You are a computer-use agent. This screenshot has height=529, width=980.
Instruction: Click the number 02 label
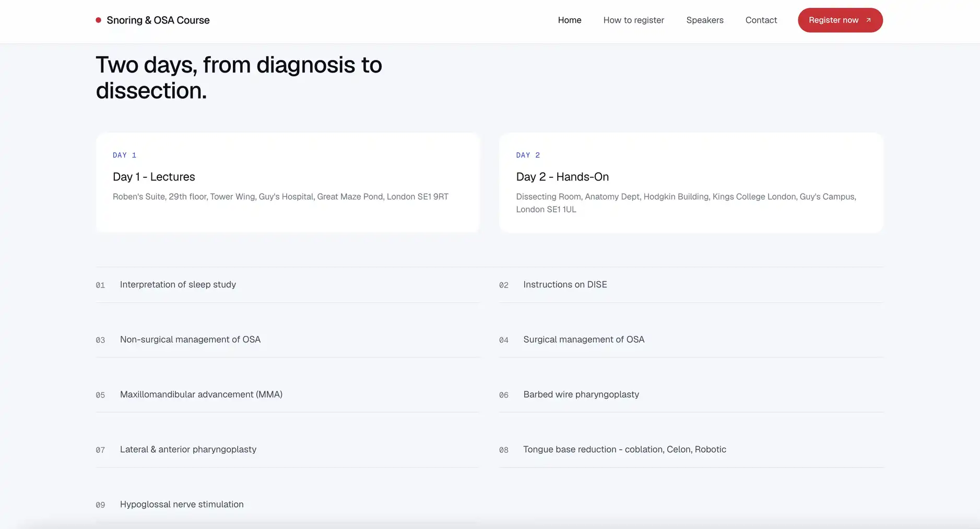[504, 285]
